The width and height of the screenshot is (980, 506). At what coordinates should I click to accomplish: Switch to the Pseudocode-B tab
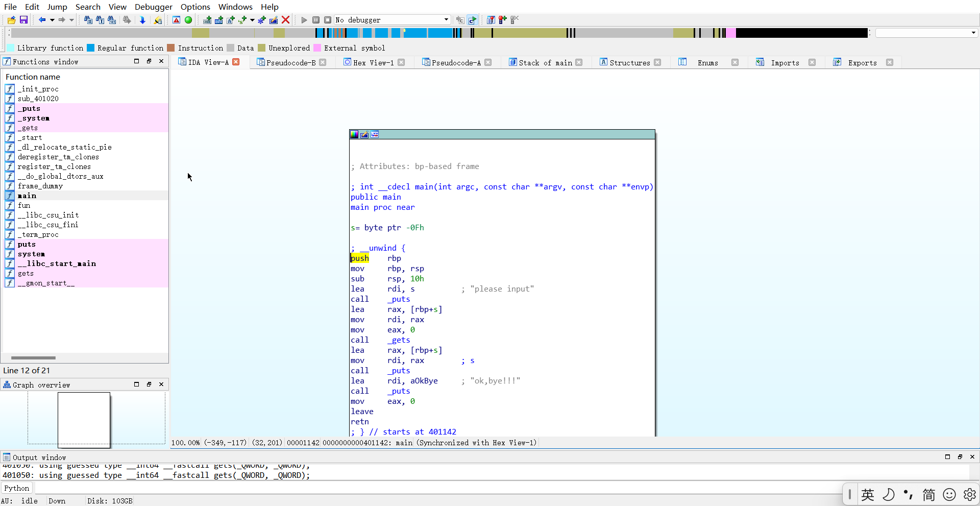[x=291, y=63]
